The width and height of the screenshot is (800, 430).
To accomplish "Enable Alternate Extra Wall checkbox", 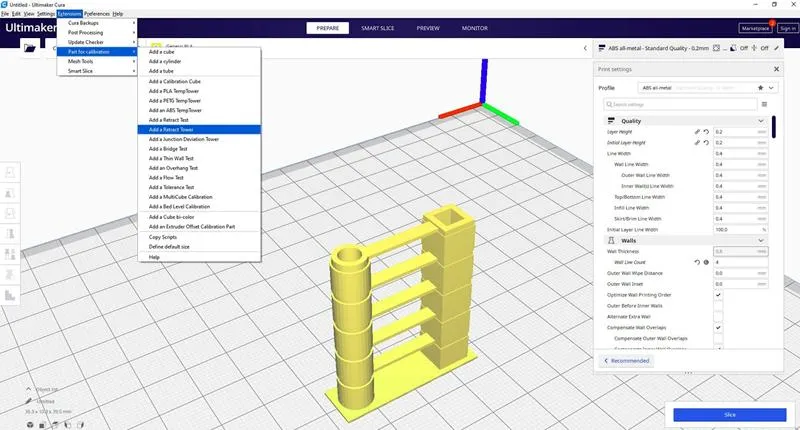I will [x=718, y=317].
